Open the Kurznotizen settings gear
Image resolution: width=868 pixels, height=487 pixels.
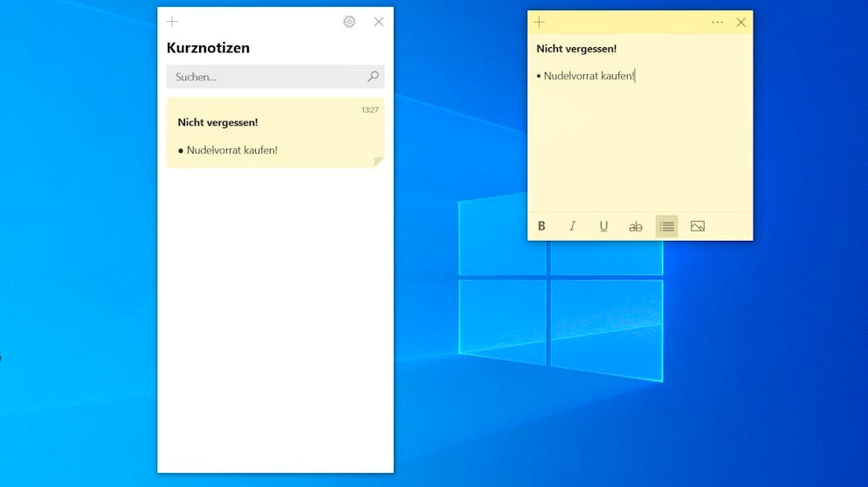(x=349, y=22)
